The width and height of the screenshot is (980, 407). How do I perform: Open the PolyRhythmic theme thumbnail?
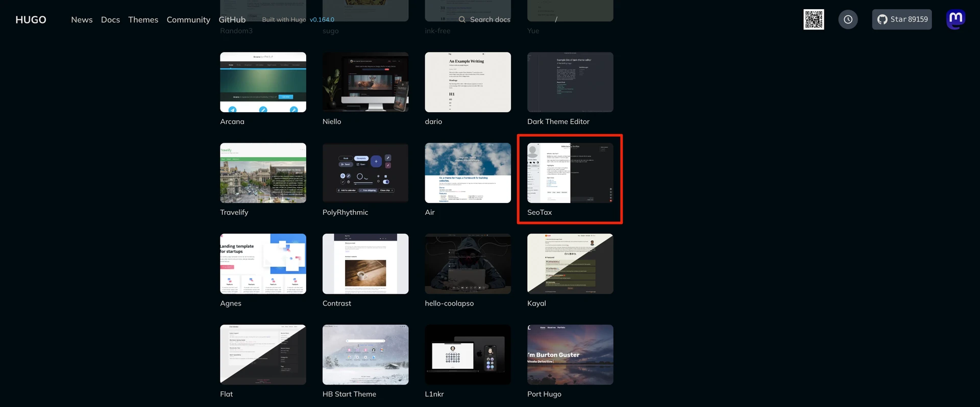pyautogui.click(x=365, y=173)
